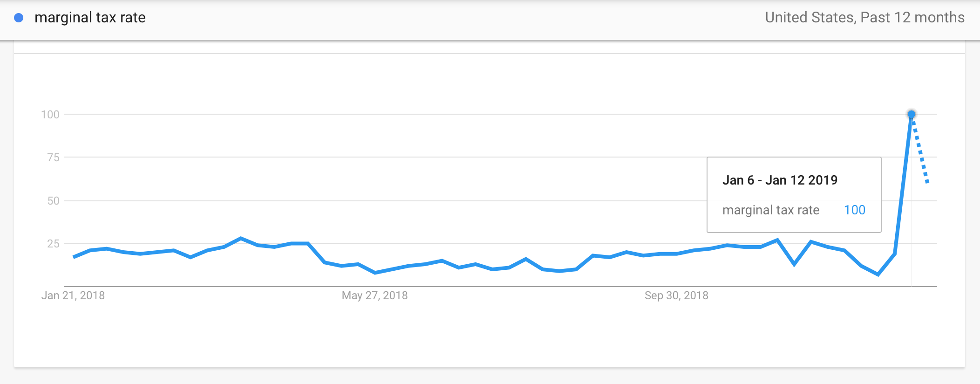This screenshot has width=980, height=384.
Task: Click the trend line's starting point at Jan 21, 2018
Action: pos(74,257)
